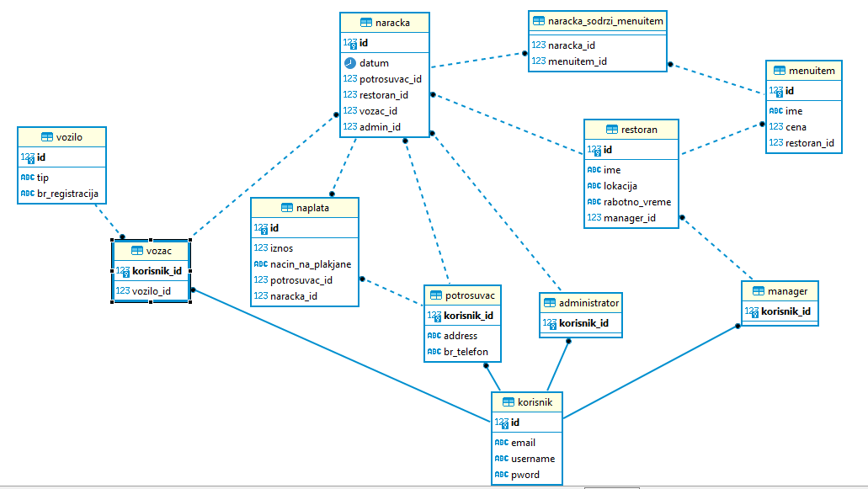Select the vozilo_id column in vozac
The image size is (868, 489).
pos(152,291)
